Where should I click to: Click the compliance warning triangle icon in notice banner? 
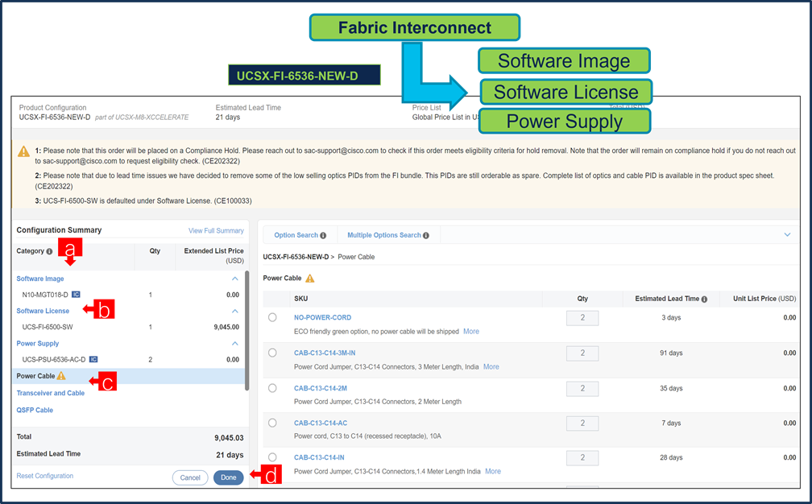coord(24,151)
